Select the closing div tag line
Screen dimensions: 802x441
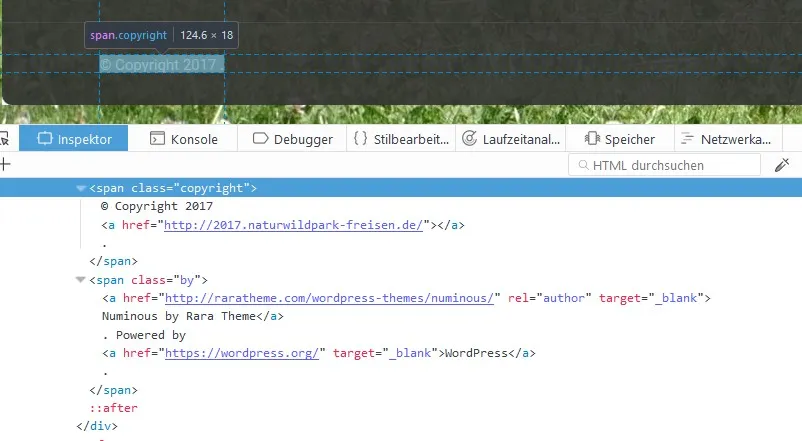pyautogui.click(x=97, y=426)
